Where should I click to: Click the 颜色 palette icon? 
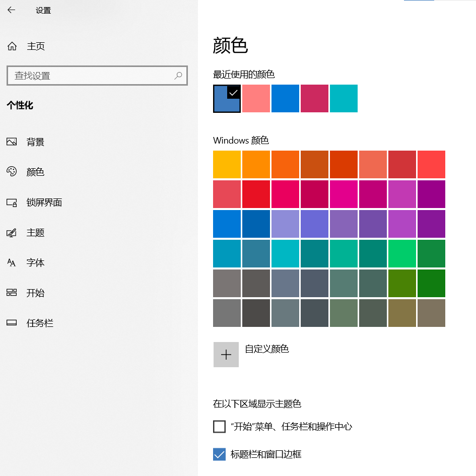pos(12,172)
